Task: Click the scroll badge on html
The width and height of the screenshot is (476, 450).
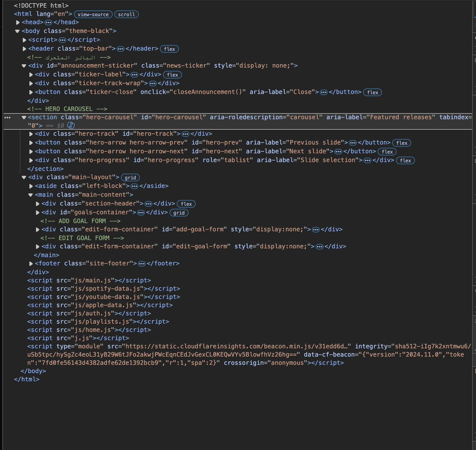Action: coord(127,14)
